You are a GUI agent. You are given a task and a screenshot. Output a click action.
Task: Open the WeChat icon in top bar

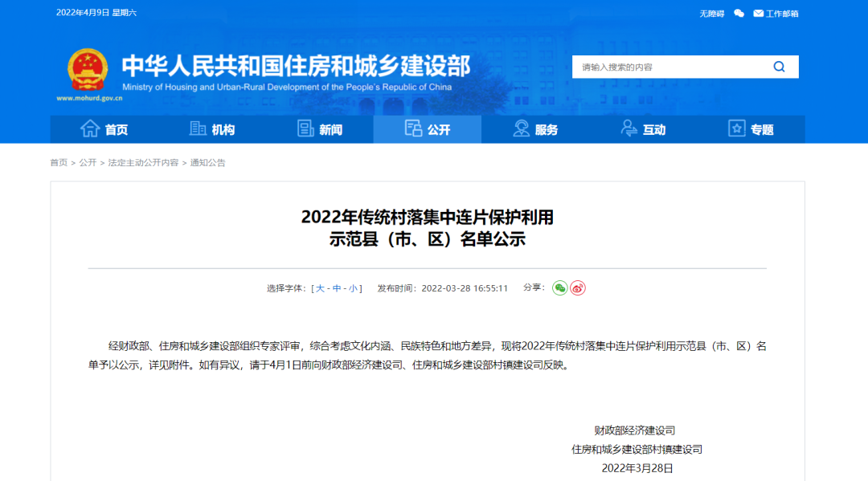click(739, 14)
